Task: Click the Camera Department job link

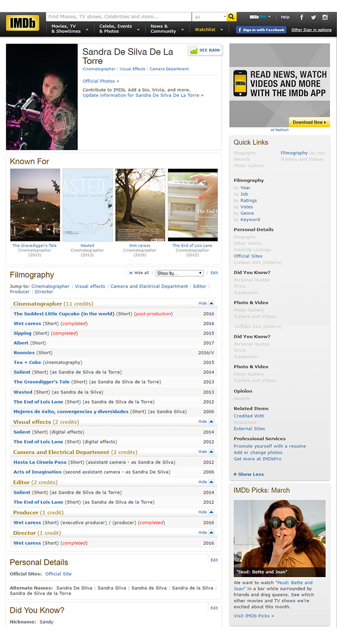Action: (x=169, y=69)
